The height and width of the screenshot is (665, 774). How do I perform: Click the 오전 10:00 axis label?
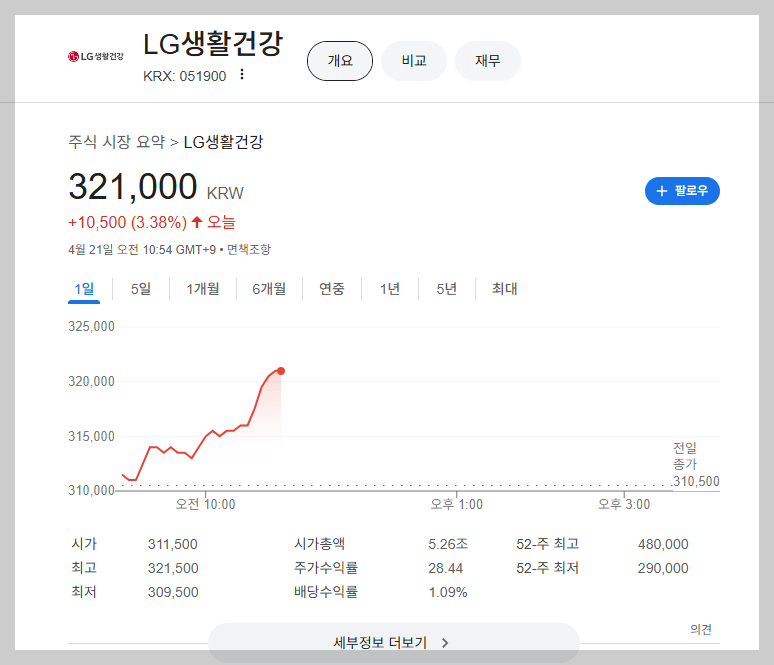point(205,505)
